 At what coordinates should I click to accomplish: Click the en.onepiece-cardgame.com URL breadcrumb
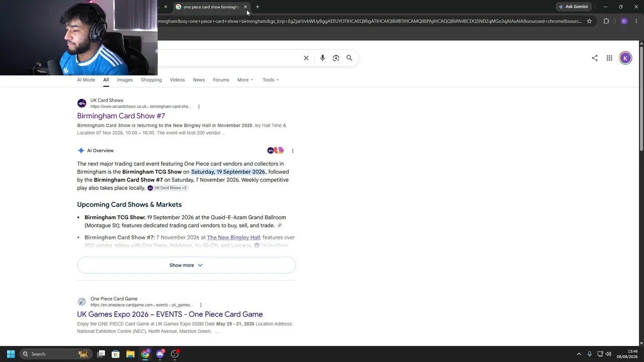click(142, 305)
